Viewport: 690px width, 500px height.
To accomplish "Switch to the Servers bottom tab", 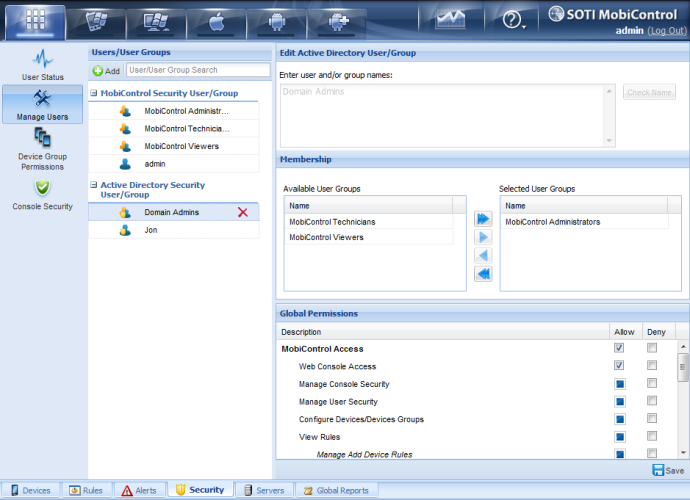I will pyautogui.click(x=264, y=490).
